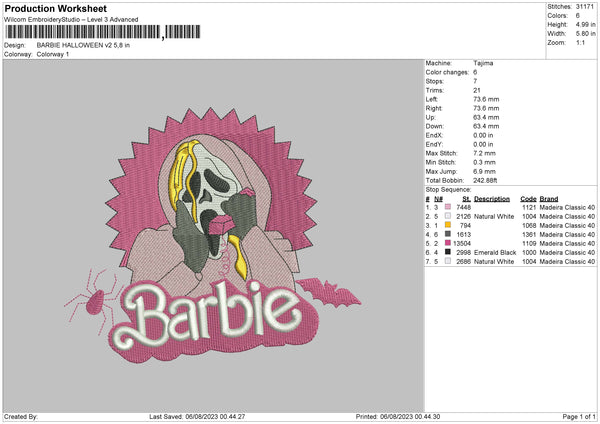This screenshot has width=600, height=424.
Task: Click the Stop Sequence label
Action: coord(448,190)
